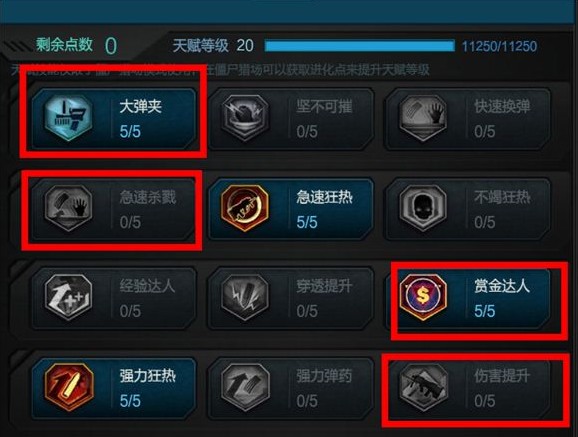
Task: Click the blue talent level progress bar
Action: (x=359, y=46)
